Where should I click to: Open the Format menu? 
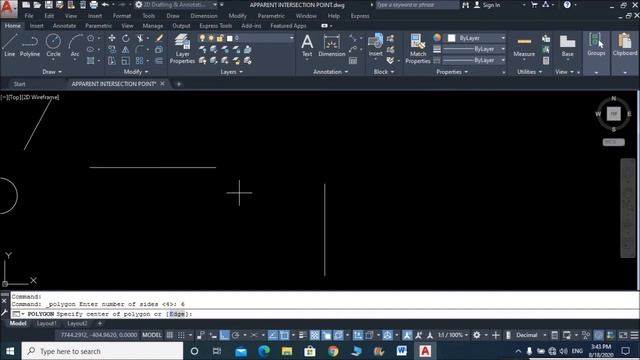[x=122, y=16]
